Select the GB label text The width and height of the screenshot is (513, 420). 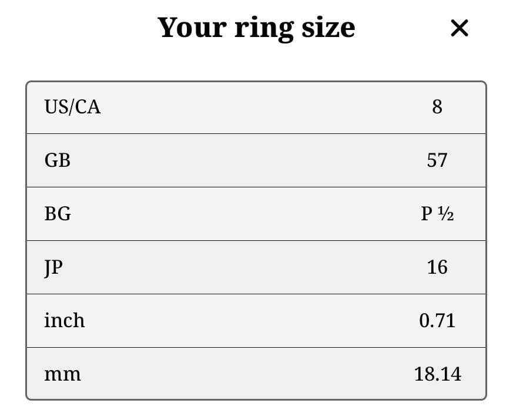pyautogui.click(x=58, y=160)
